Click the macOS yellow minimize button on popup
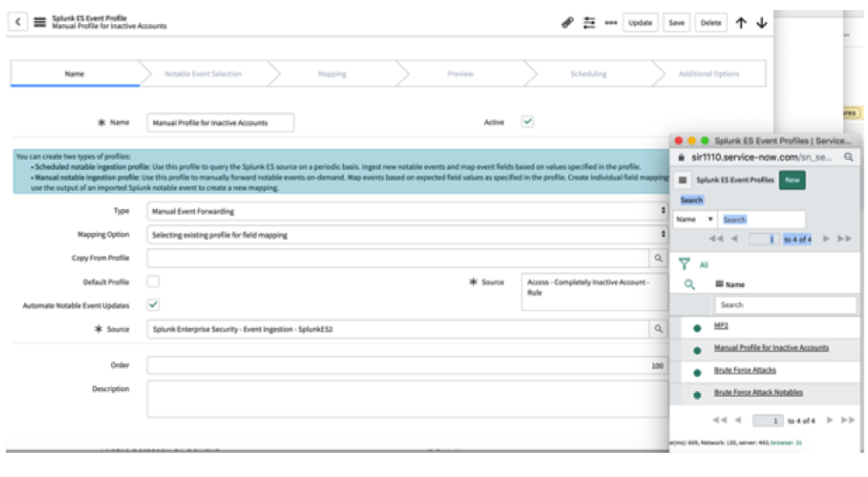 (x=691, y=141)
